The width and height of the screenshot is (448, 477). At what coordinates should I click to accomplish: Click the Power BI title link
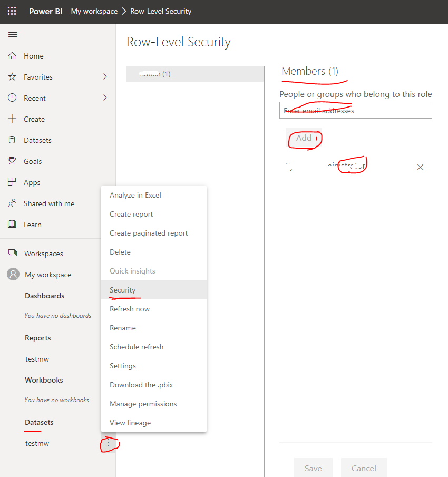46,11
